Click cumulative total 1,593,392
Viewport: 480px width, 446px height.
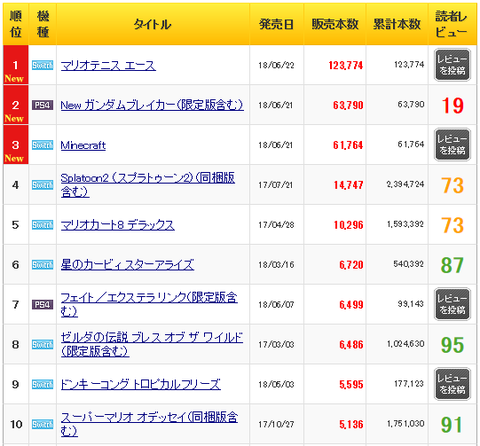tap(405, 224)
